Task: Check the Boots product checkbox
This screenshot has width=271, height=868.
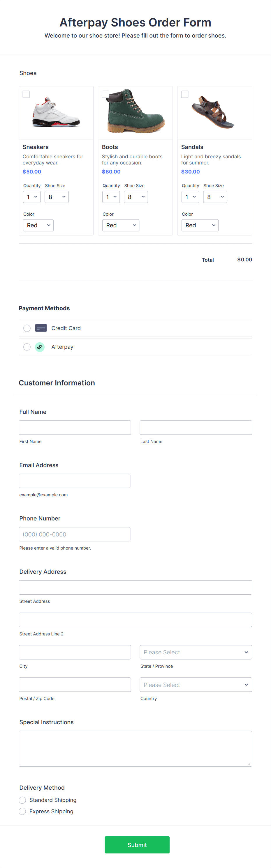Action: point(105,94)
